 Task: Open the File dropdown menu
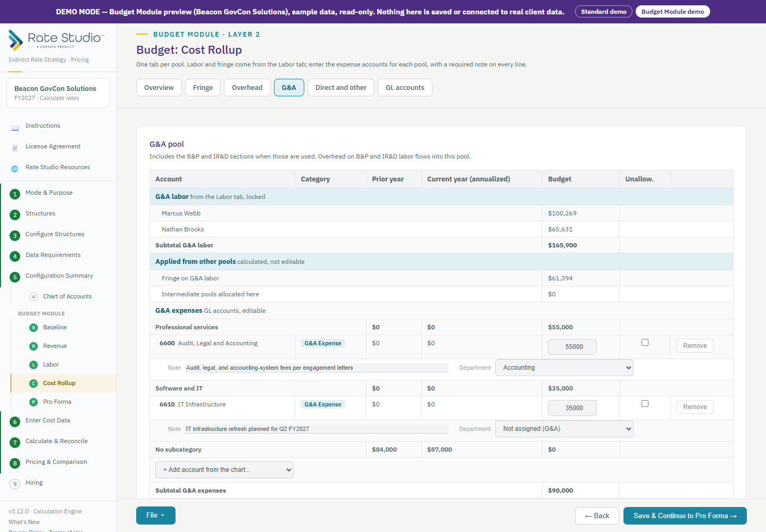(x=156, y=516)
